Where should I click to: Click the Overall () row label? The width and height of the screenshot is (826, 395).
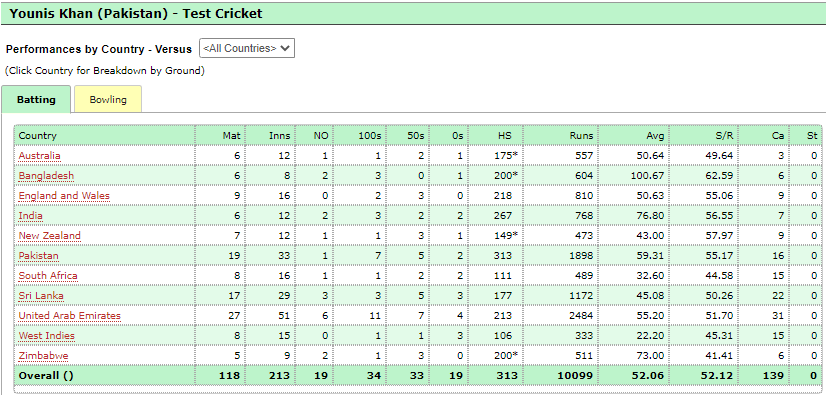46,376
